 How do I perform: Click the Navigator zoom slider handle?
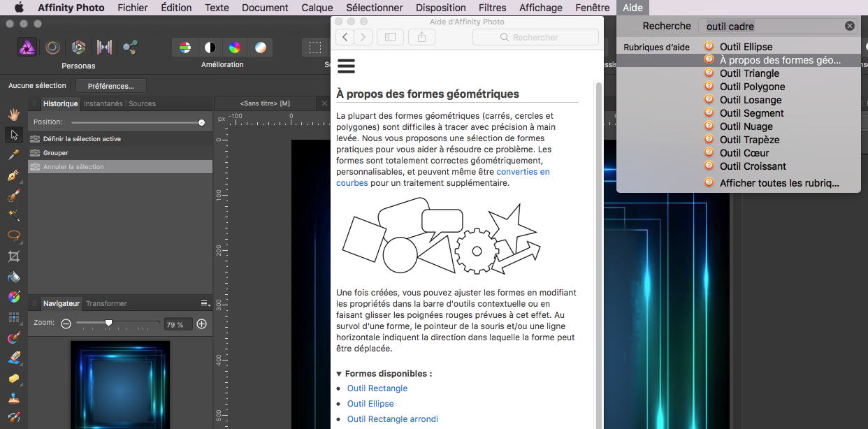click(108, 323)
